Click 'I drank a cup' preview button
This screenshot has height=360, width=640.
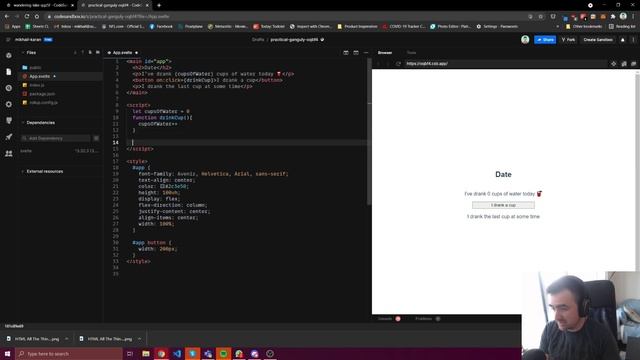coord(503,205)
